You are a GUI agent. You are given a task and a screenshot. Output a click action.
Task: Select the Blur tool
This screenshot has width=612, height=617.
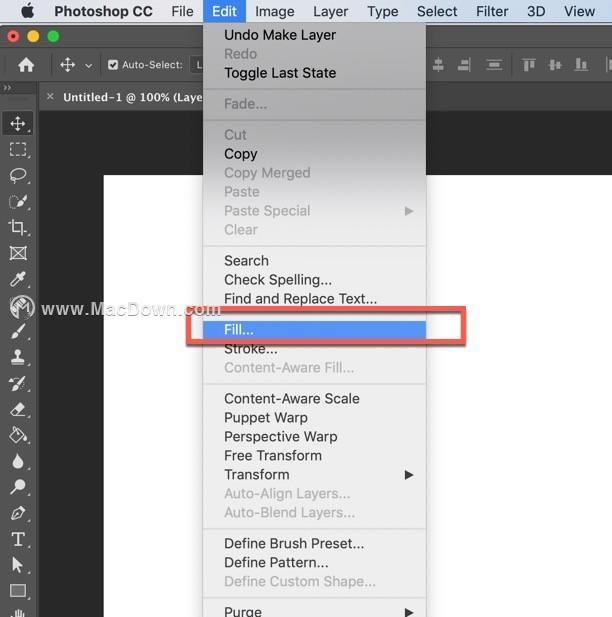[18, 462]
